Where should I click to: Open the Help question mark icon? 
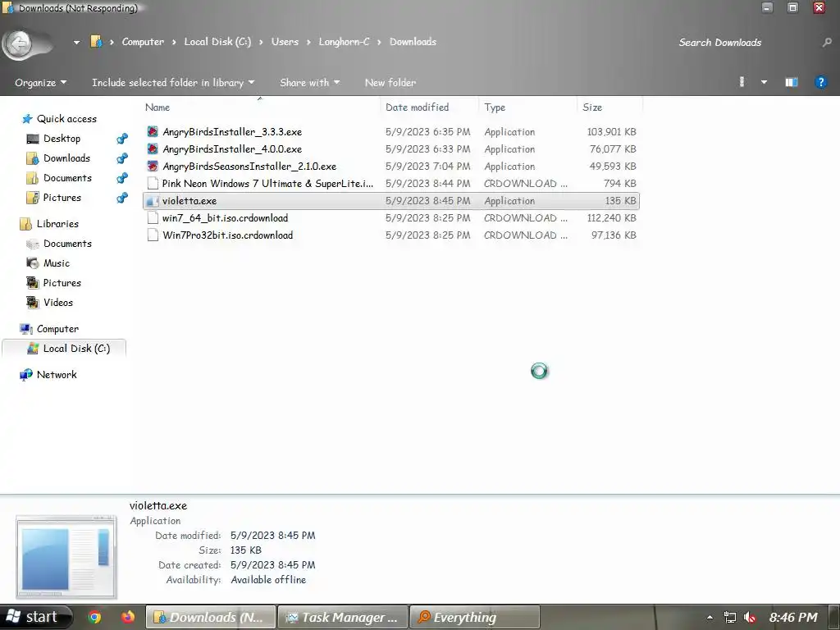820,82
